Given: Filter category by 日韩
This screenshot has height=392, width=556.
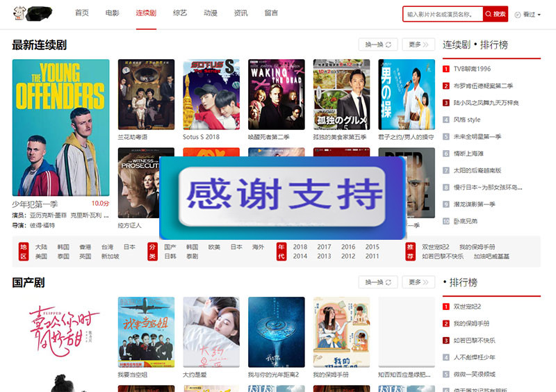Looking at the screenshot, I should 170,256.
